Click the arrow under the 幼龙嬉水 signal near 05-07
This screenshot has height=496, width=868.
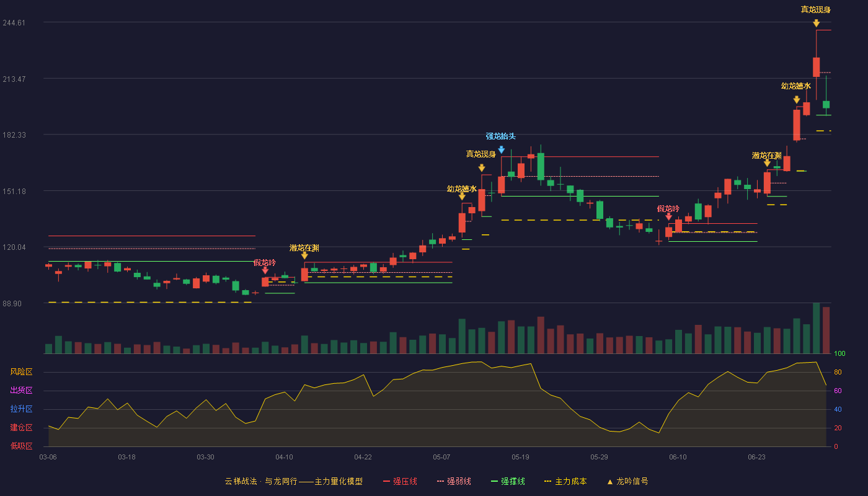tap(462, 197)
